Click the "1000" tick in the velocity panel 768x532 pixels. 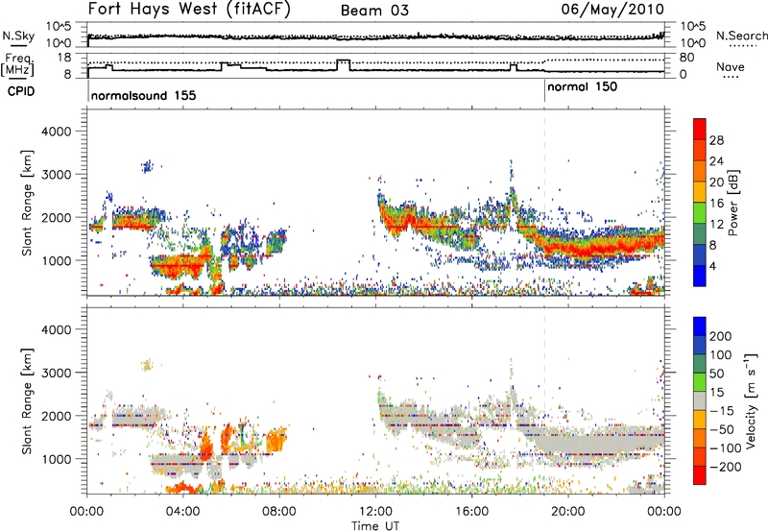tap(56, 459)
